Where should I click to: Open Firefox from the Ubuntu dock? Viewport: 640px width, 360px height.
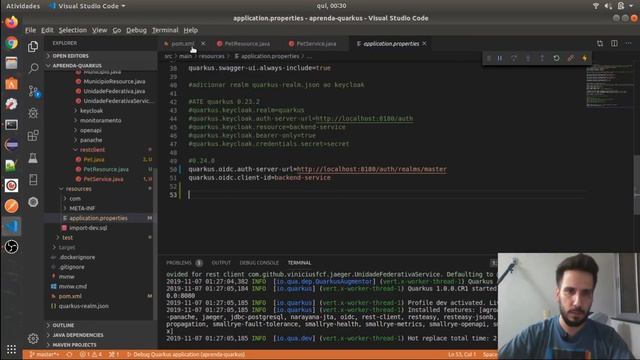(x=11, y=22)
